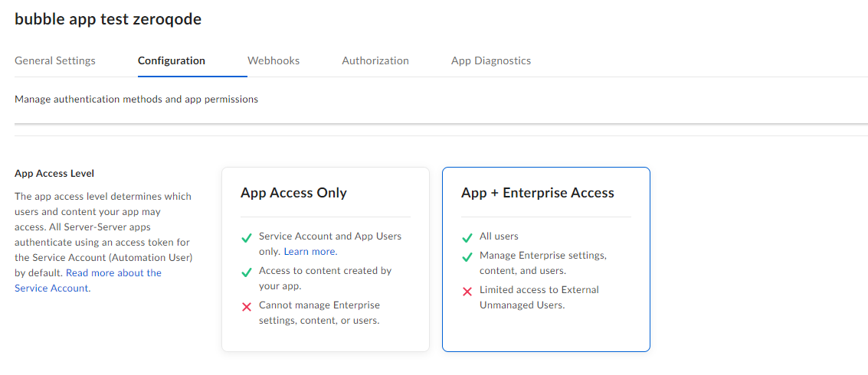
Task: Click green checkmark beside Service Account and App Users
Action: coord(247,238)
